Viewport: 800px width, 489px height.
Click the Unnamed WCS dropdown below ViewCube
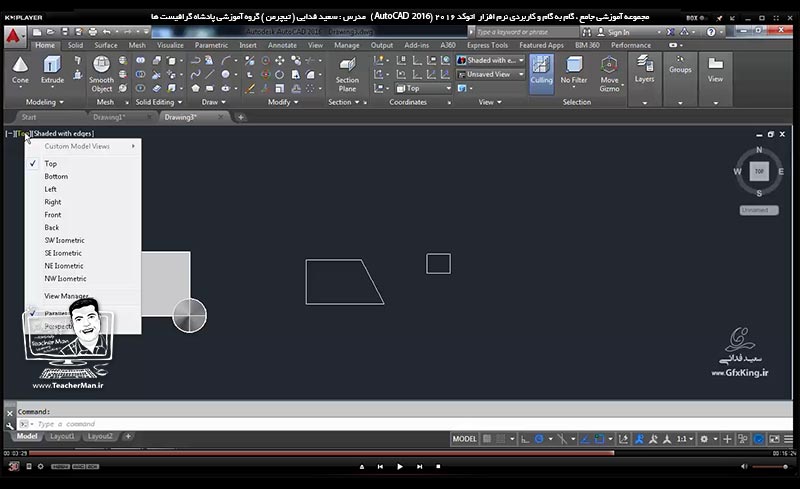759,210
